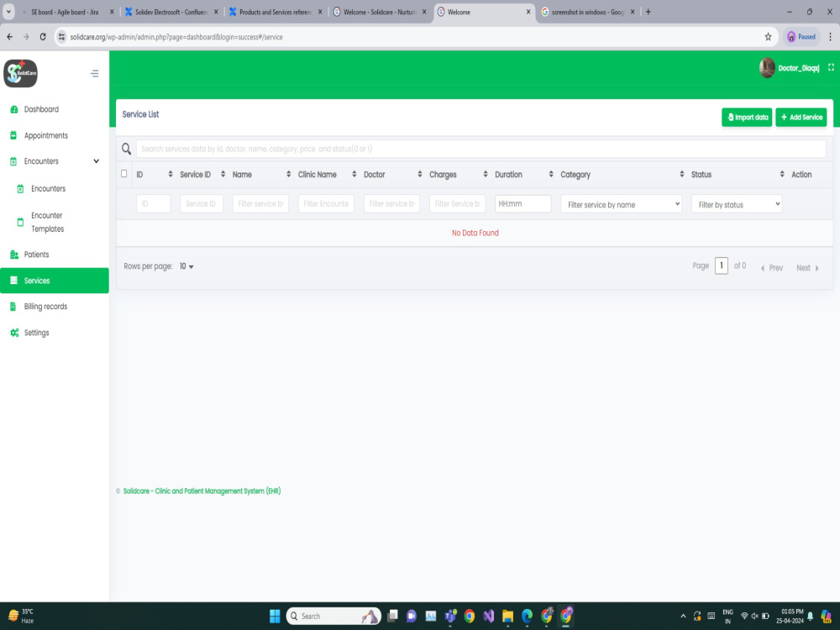
Task: Click the HH:mm duration filter field
Action: (522, 203)
